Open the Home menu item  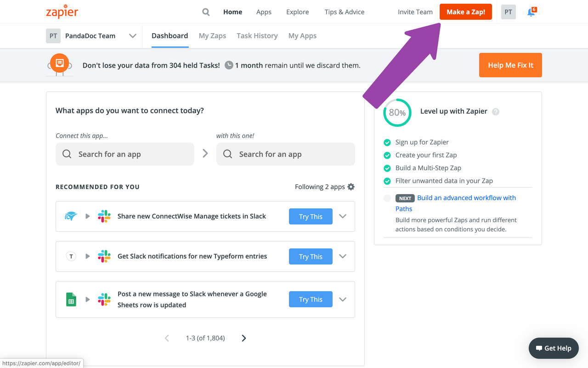(x=232, y=12)
